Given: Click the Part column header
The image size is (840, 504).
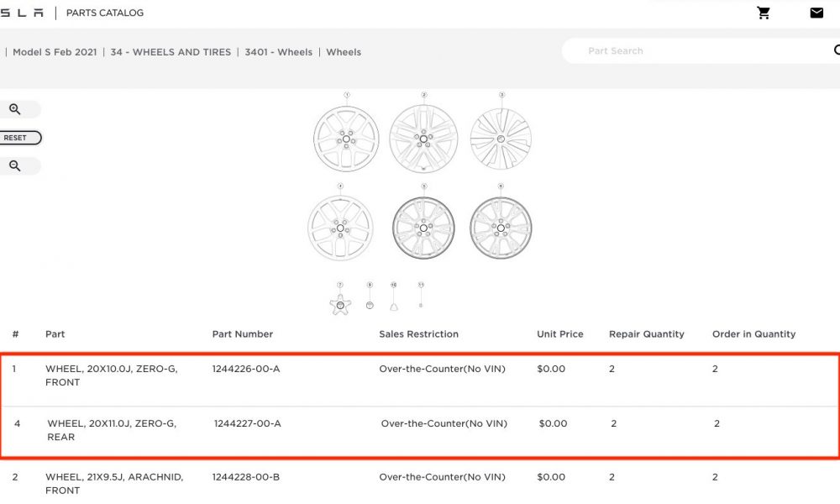Looking at the screenshot, I should click(x=55, y=334).
